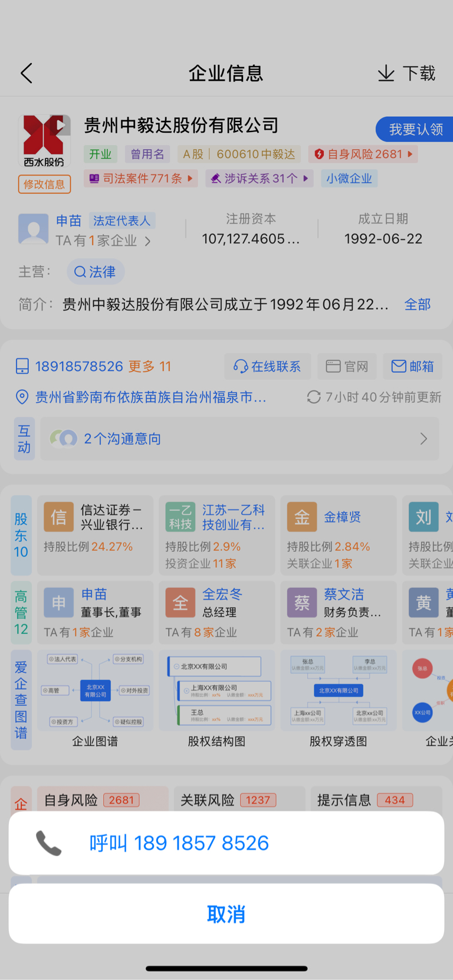Screen dimensions: 453x980
Task: Tap the back arrow icon
Action: click(x=27, y=73)
